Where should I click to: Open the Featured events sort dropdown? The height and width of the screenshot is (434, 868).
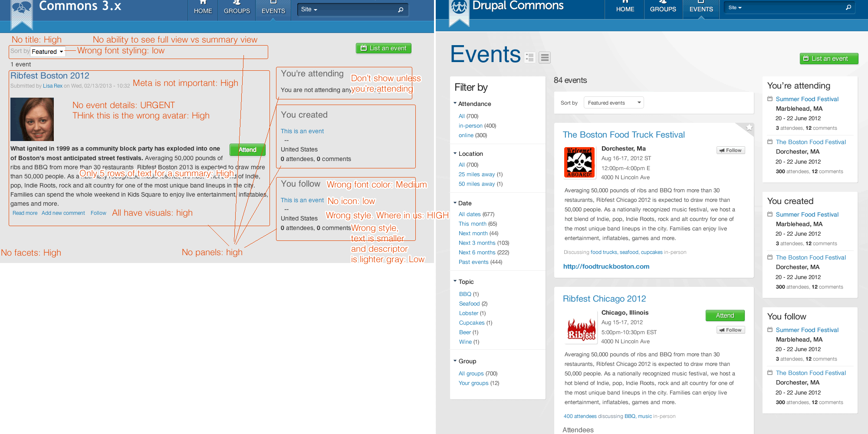tap(613, 102)
